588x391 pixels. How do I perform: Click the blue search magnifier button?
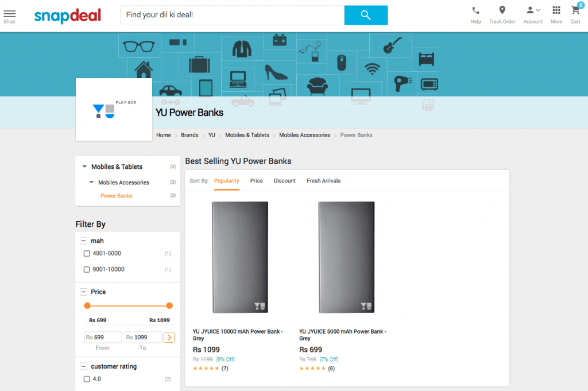(x=366, y=15)
